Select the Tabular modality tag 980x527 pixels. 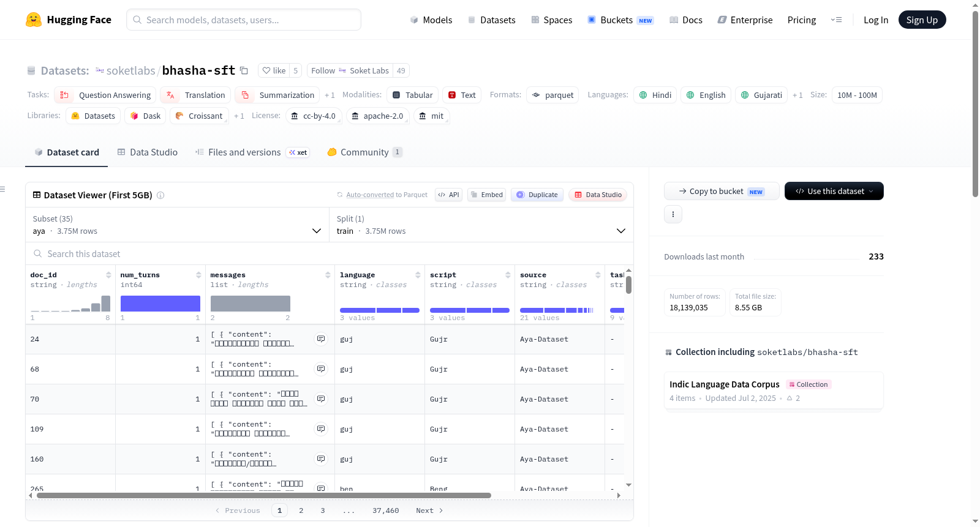pyautogui.click(x=412, y=95)
